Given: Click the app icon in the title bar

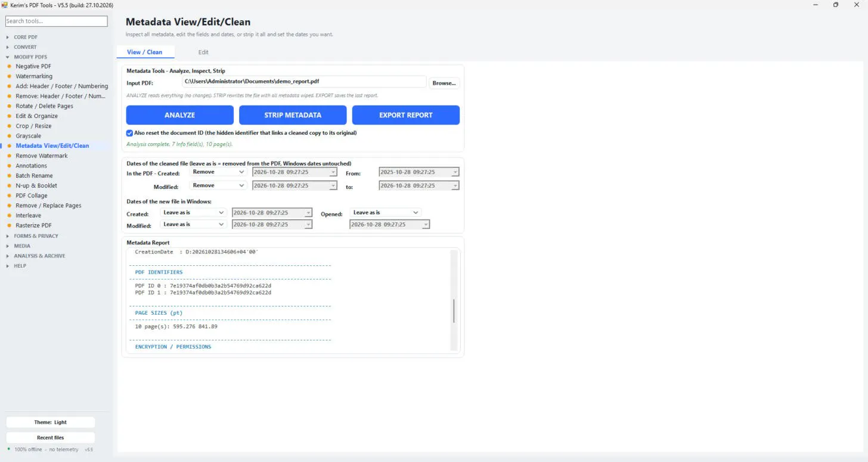Looking at the screenshot, I should 5,5.
